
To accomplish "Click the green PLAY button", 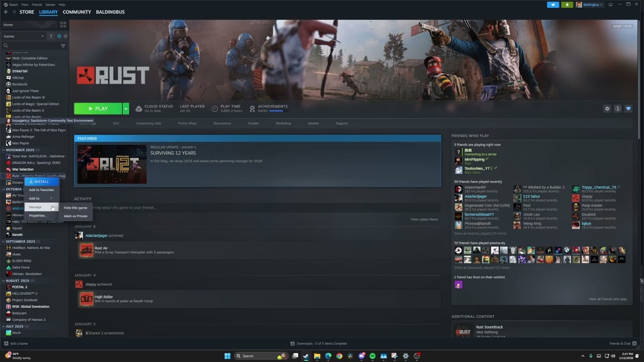I will tap(98, 109).
